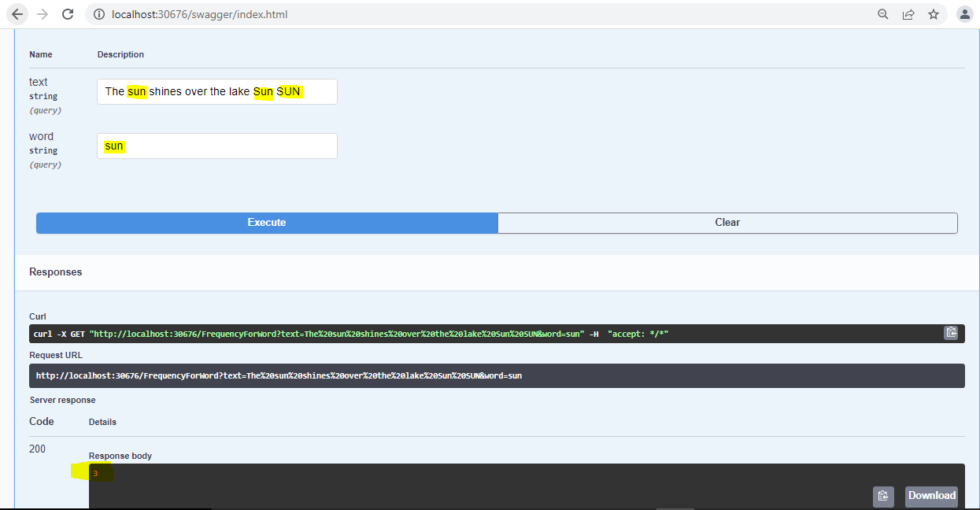The image size is (980, 510).
Task: Focus the text query input field
Action: click(x=217, y=91)
